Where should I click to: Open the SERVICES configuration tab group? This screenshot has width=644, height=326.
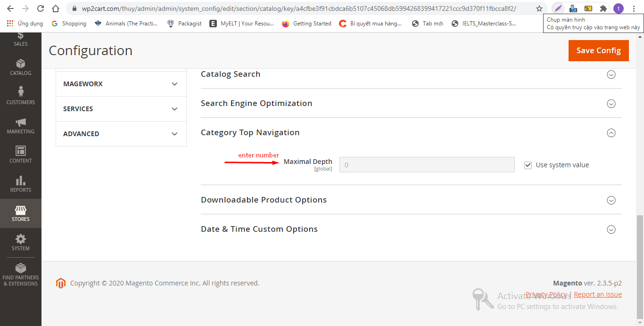click(x=121, y=109)
